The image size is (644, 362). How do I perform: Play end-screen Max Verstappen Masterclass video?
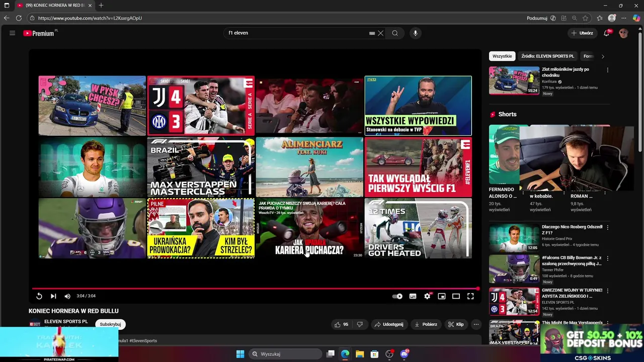click(x=201, y=167)
